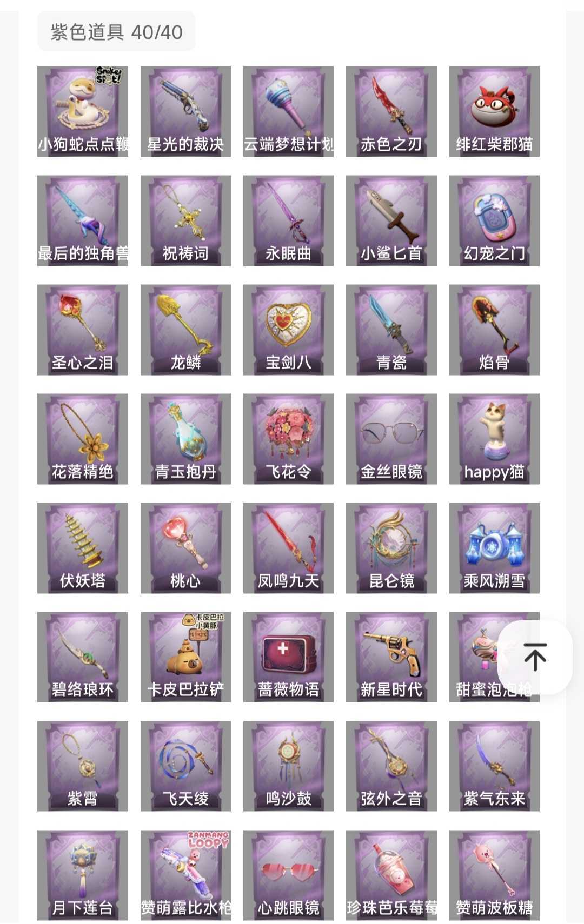Choose the 新星时代 revolver item
This screenshot has height=924, width=584.
[x=391, y=657]
